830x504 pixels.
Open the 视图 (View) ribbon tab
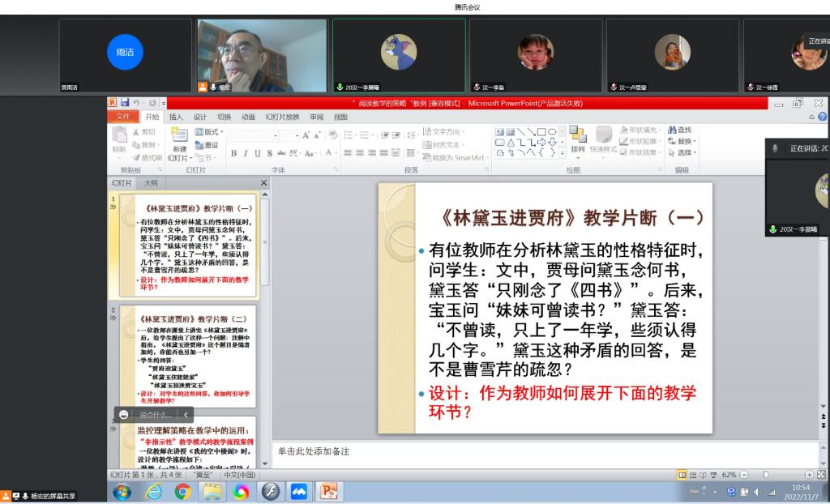(x=340, y=117)
